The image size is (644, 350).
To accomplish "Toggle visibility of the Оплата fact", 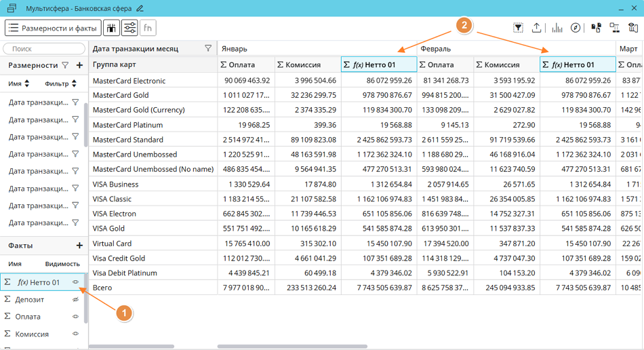I will [x=76, y=317].
